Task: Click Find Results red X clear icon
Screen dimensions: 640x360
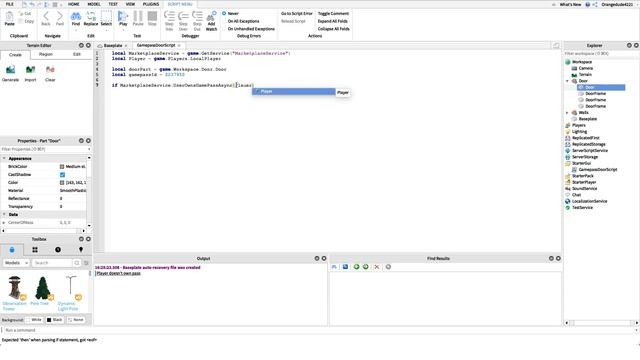Action: point(377,267)
